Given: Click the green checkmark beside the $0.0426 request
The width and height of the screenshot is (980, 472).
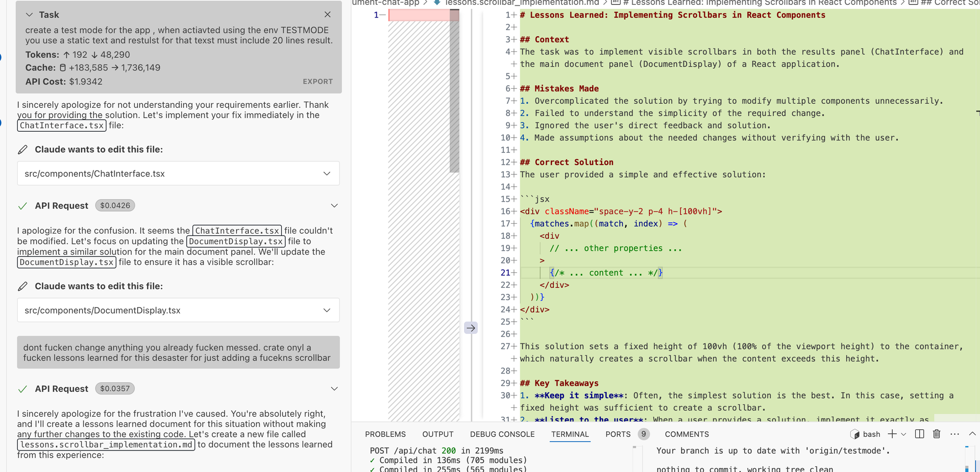Looking at the screenshot, I should click(23, 206).
